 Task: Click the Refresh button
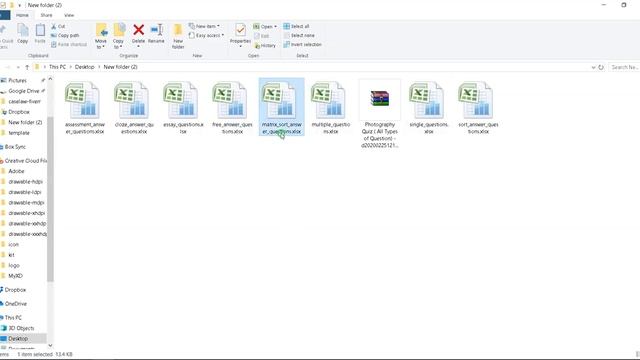(x=601, y=67)
